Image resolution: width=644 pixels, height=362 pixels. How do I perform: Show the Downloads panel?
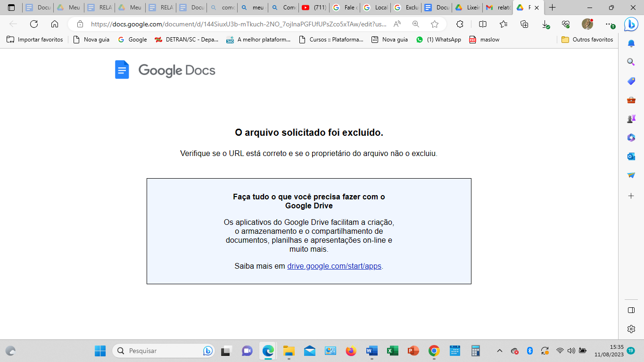[545, 24]
